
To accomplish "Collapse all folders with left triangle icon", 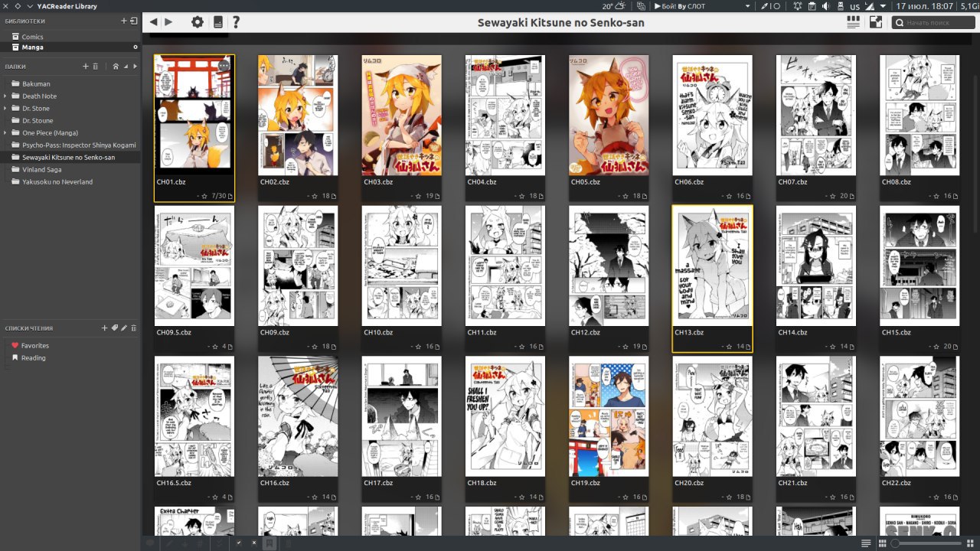I will pos(126,67).
